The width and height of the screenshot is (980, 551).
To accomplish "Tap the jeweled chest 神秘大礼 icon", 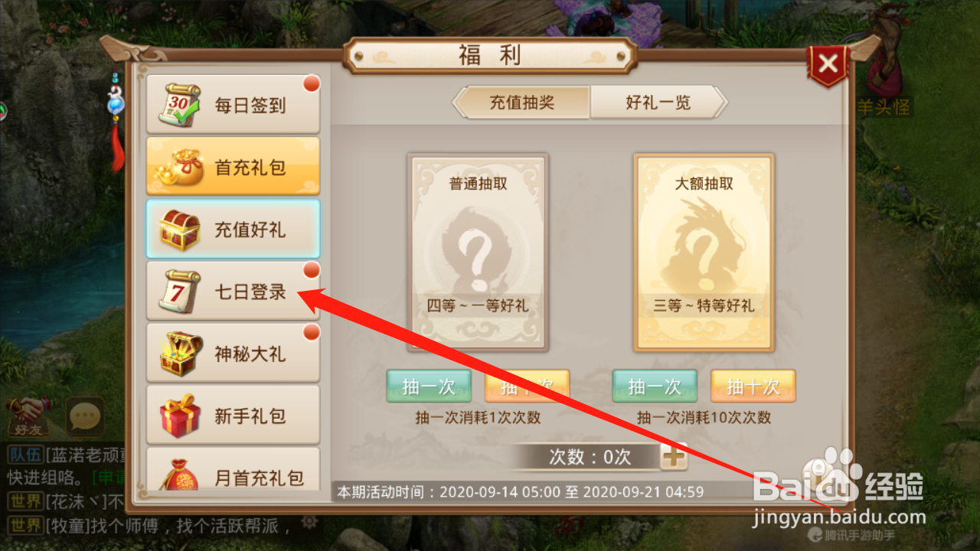I will tap(179, 354).
